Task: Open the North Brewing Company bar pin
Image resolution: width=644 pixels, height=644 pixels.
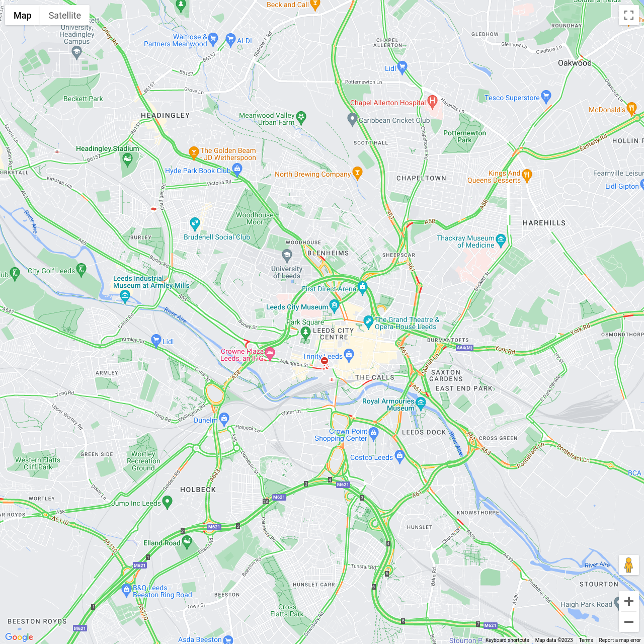Action: pos(357,173)
